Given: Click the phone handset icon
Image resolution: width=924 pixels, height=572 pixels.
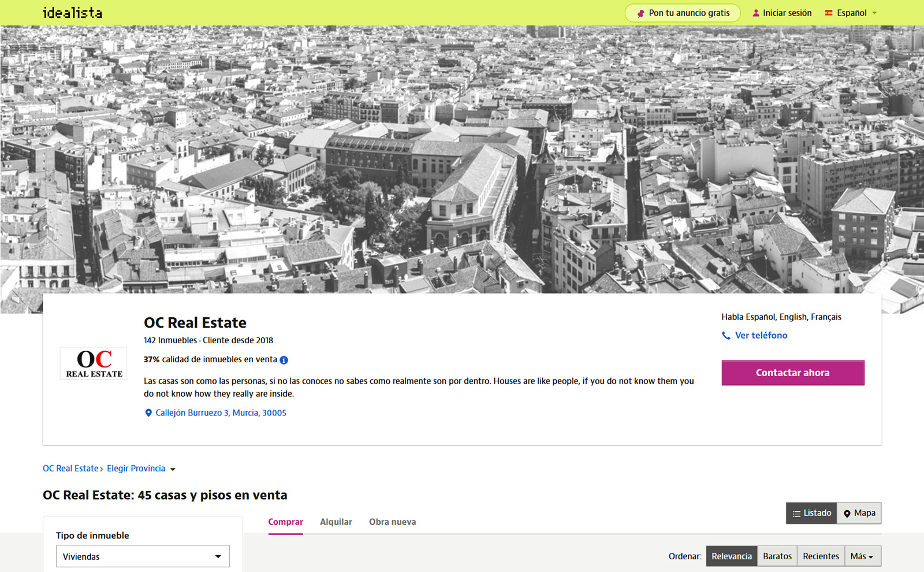Looking at the screenshot, I should [726, 336].
